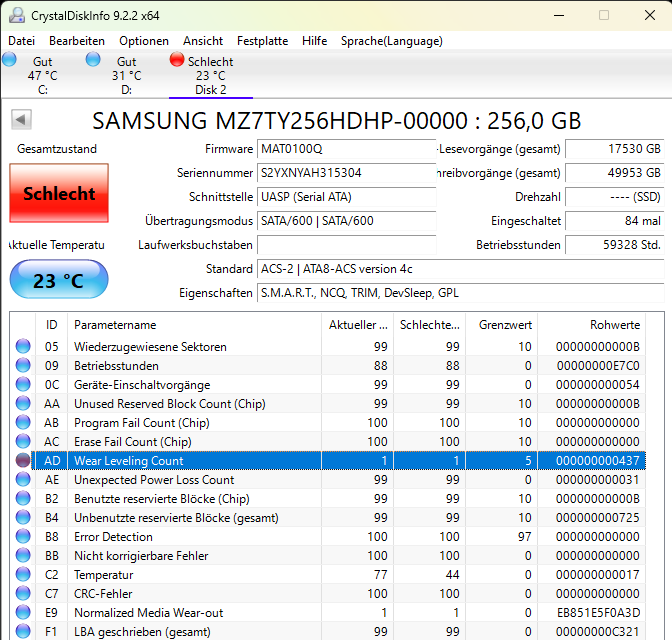Click status orb for CRC-Fehler row
Viewport: 672px width, 640px height.
pos(23,594)
